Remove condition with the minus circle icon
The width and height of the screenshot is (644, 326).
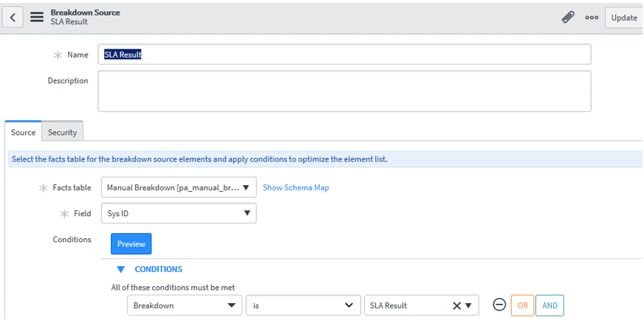pos(499,305)
